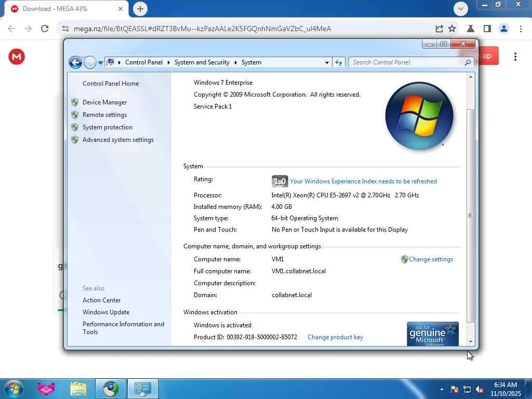This screenshot has width=532, height=399.
Task: Open Chrome Labs flask icon
Action: click(471, 29)
